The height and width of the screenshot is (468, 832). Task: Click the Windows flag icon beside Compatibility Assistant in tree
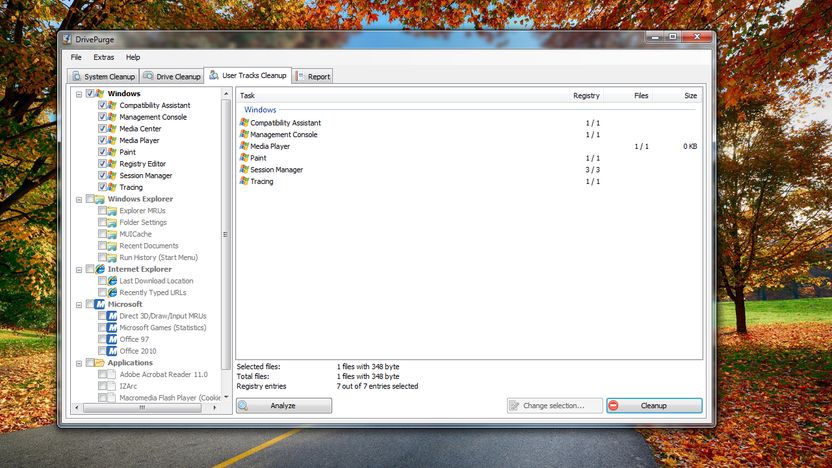point(112,105)
